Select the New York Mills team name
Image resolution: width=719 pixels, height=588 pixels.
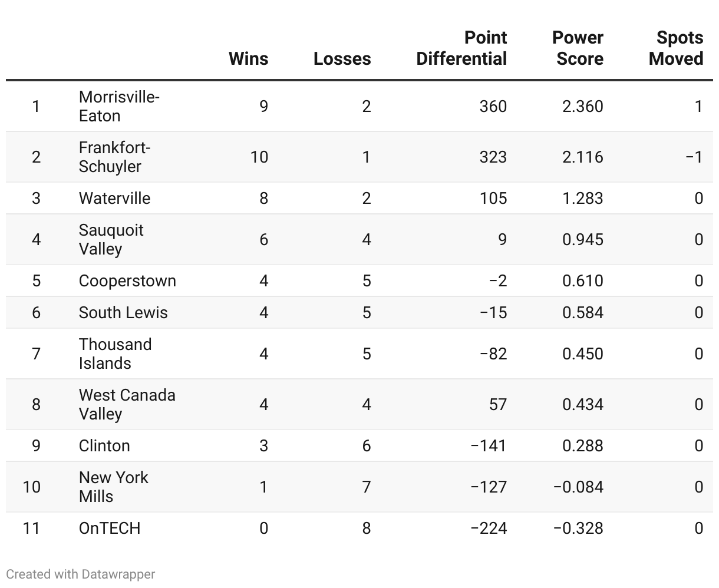pyautogui.click(x=114, y=487)
